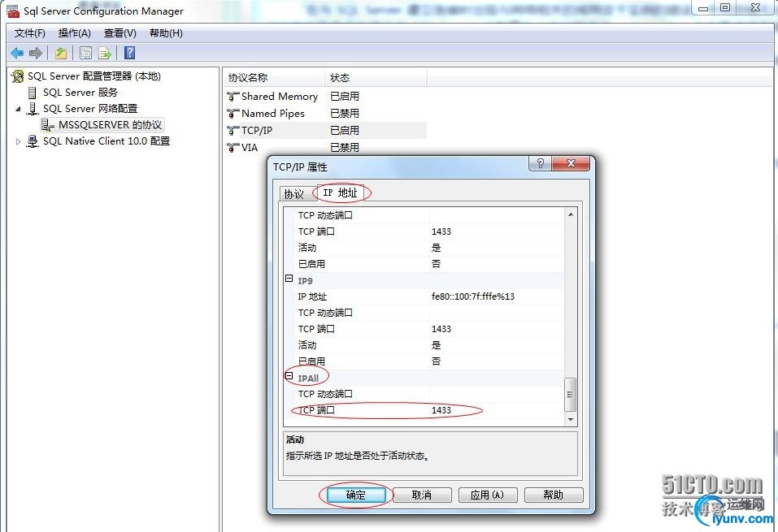Switch to the 协议 tab

(293, 193)
